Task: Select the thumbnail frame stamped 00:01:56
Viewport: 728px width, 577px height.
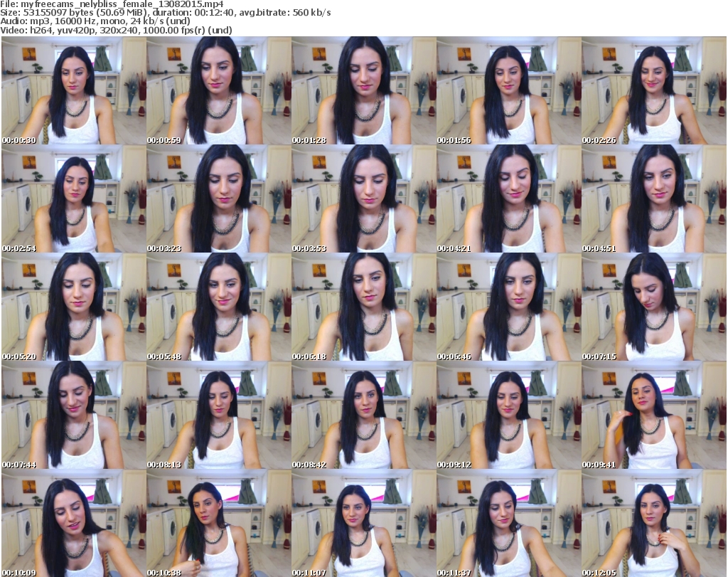Action: point(508,90)
